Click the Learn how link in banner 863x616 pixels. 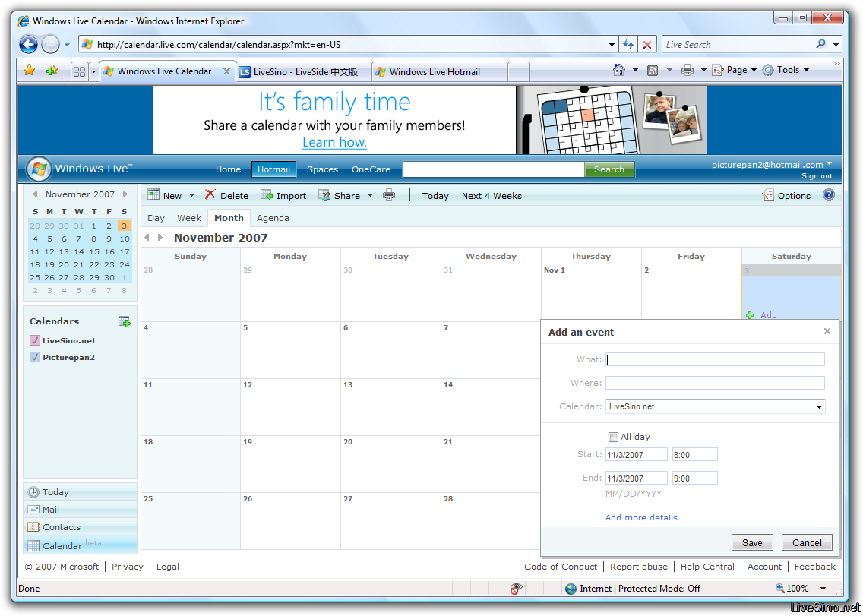click(334, 142)
